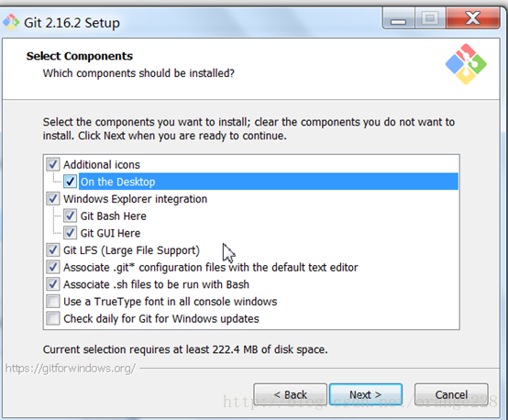
Task: Uncheck Git Bash Here option
Action: coord(70,216)
